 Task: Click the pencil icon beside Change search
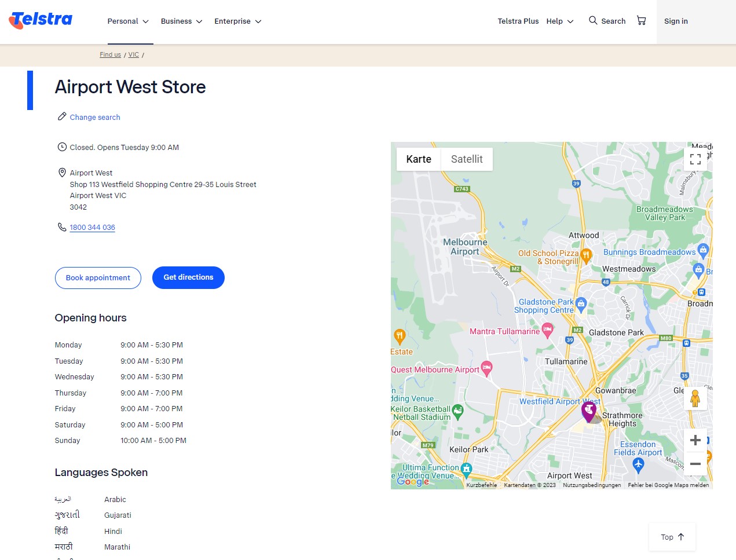(x=62, y=116)
